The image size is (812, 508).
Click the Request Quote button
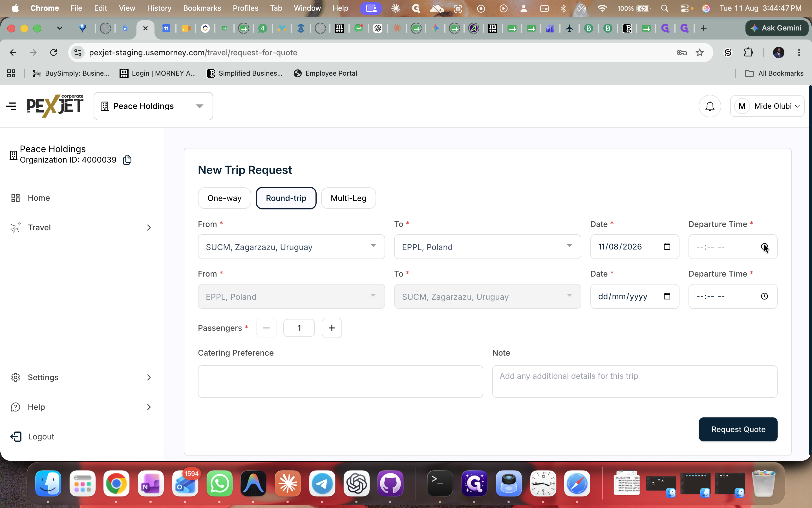click(738, 429)
